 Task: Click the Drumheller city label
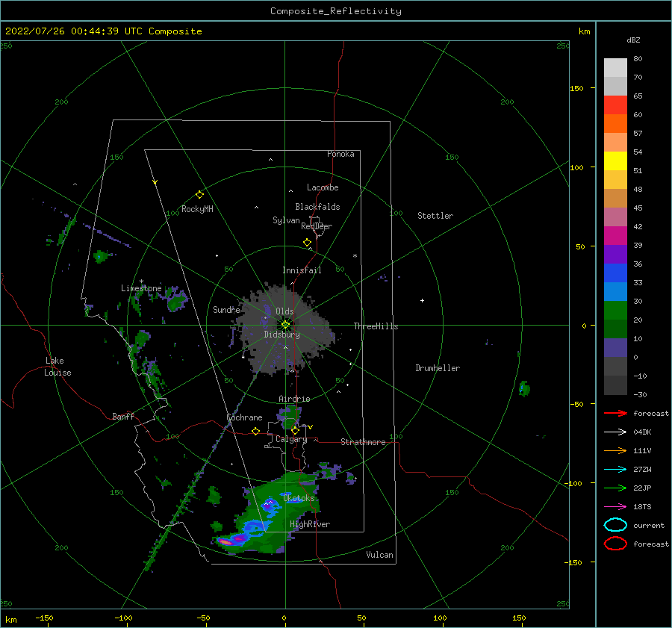click(x=438, y=368)
